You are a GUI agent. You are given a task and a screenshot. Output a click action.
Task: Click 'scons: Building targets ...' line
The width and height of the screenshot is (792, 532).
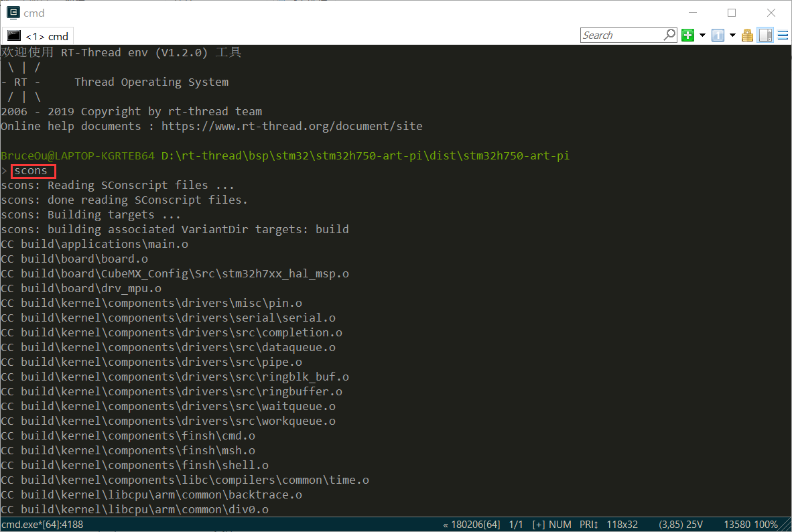click(90, 214)
